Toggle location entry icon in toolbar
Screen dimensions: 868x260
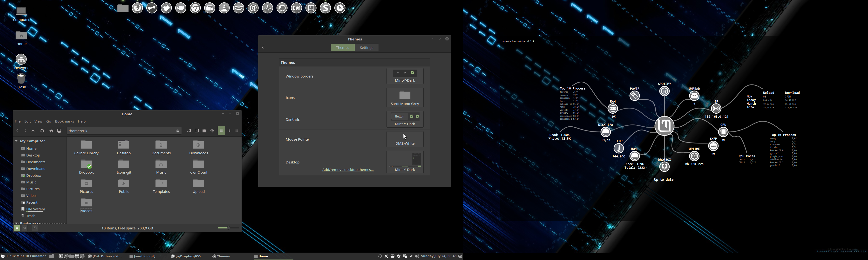click(x=189, y=131)
